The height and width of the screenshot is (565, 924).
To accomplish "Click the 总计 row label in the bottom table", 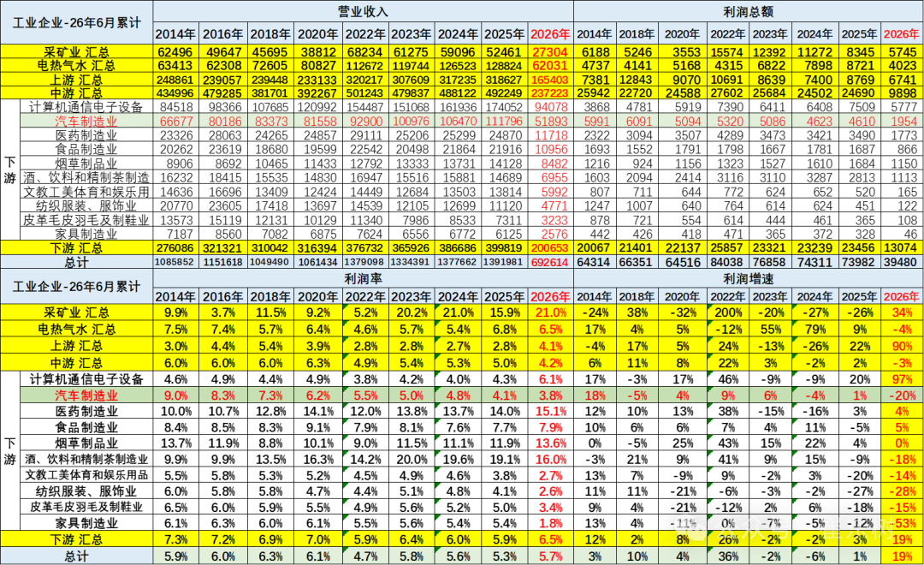I will pos(77,556).
